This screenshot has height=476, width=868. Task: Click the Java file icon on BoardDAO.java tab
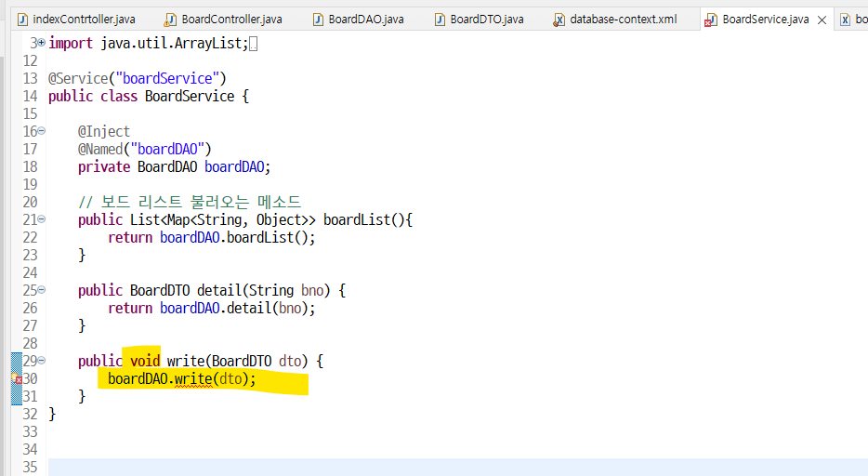(318, 20)
